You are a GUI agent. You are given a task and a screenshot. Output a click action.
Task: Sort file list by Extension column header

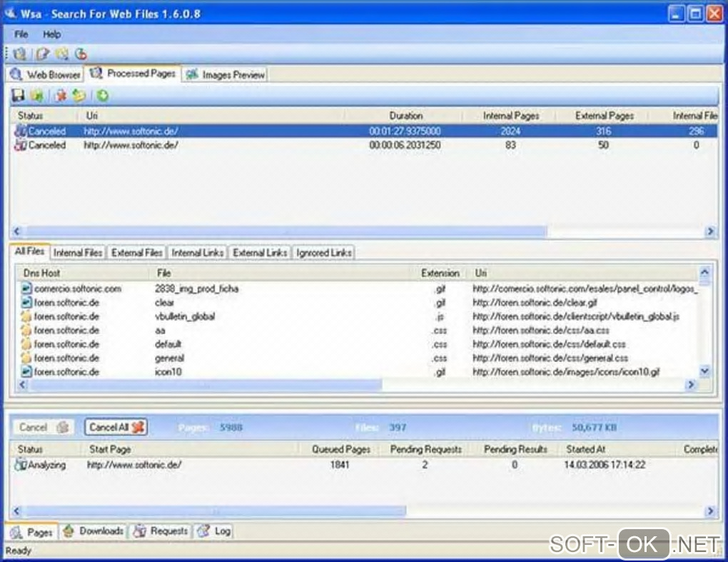[440, 273]
